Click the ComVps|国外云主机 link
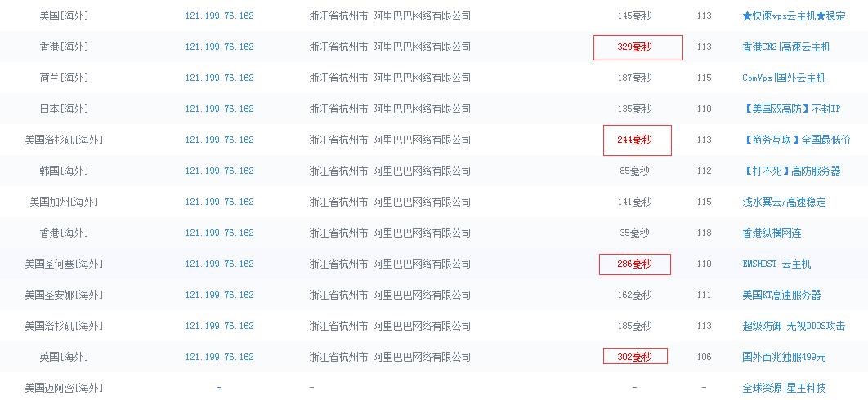The height and width of the screenshot is (400, 868). (783, 78)
